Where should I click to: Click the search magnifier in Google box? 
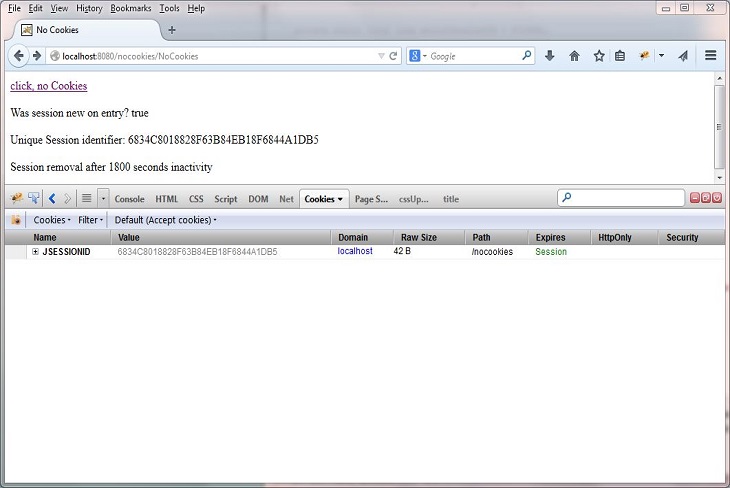(527, 55)
